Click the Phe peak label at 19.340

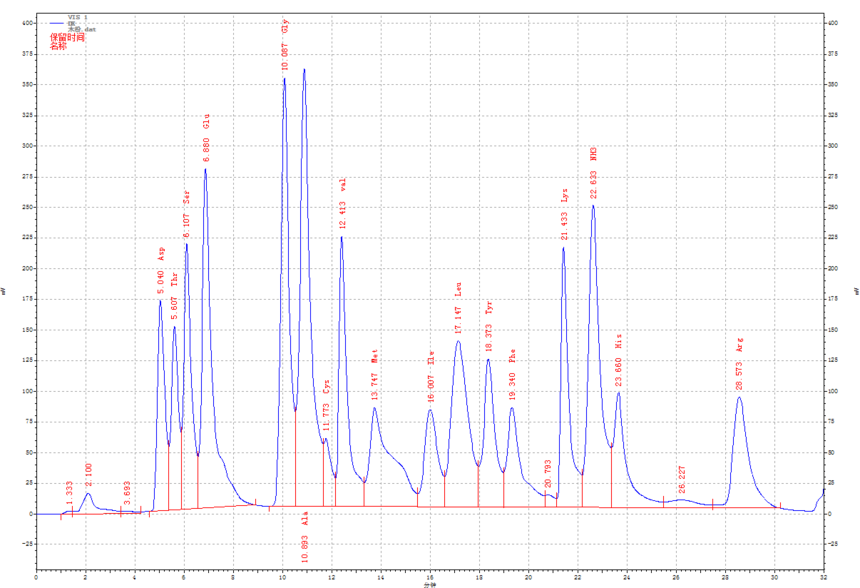[512, 374]
